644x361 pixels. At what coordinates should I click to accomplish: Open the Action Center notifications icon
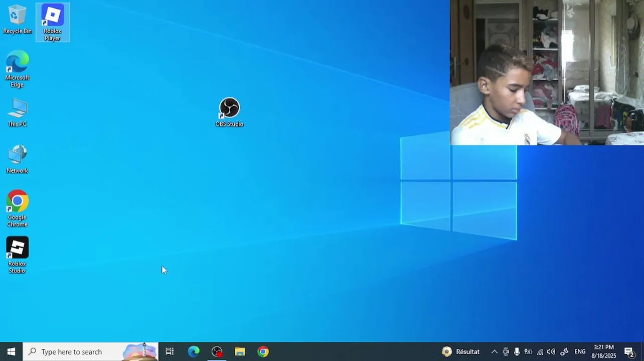tap(629, 351)
